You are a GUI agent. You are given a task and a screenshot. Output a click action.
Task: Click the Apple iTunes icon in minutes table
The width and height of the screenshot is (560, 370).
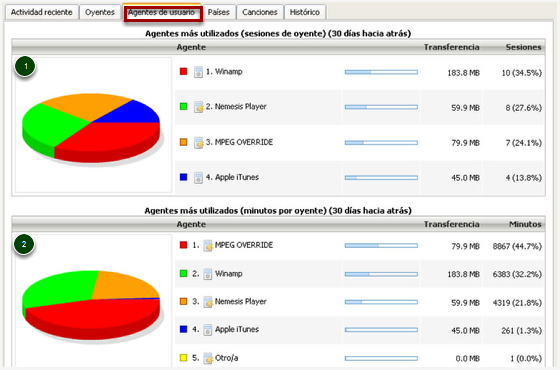tap(208, 330)
